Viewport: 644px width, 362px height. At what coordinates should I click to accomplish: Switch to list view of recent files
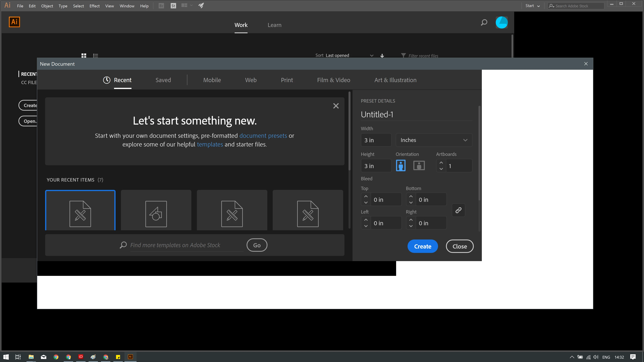coord(95,55)
